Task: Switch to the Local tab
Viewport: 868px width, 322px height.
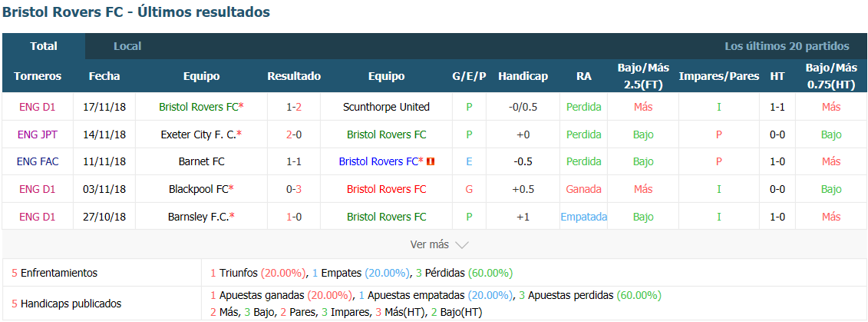Action: click(127, 46)
